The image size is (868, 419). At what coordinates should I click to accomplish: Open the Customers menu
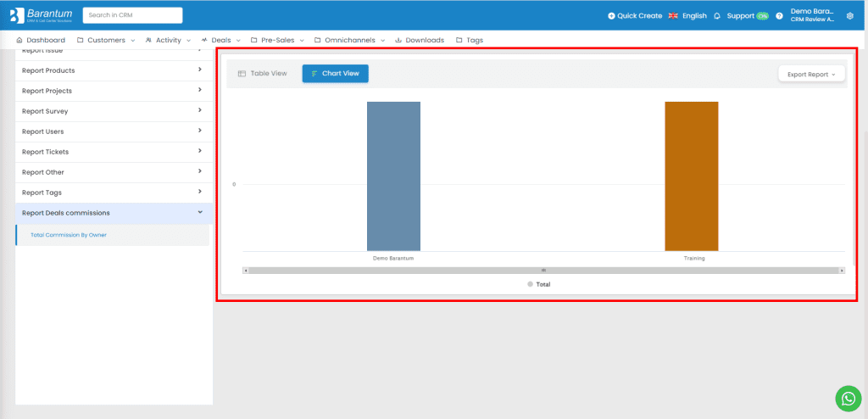tap(105, 40)
